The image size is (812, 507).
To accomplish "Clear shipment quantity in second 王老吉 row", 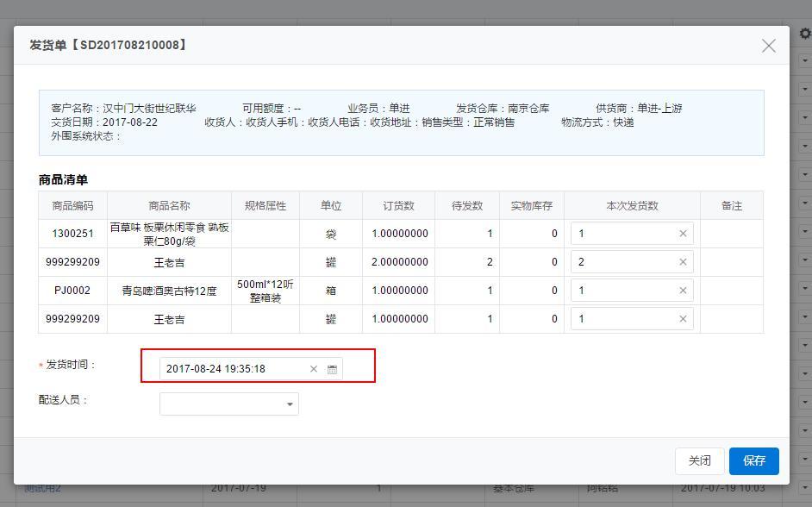I will tap(683, 319).
